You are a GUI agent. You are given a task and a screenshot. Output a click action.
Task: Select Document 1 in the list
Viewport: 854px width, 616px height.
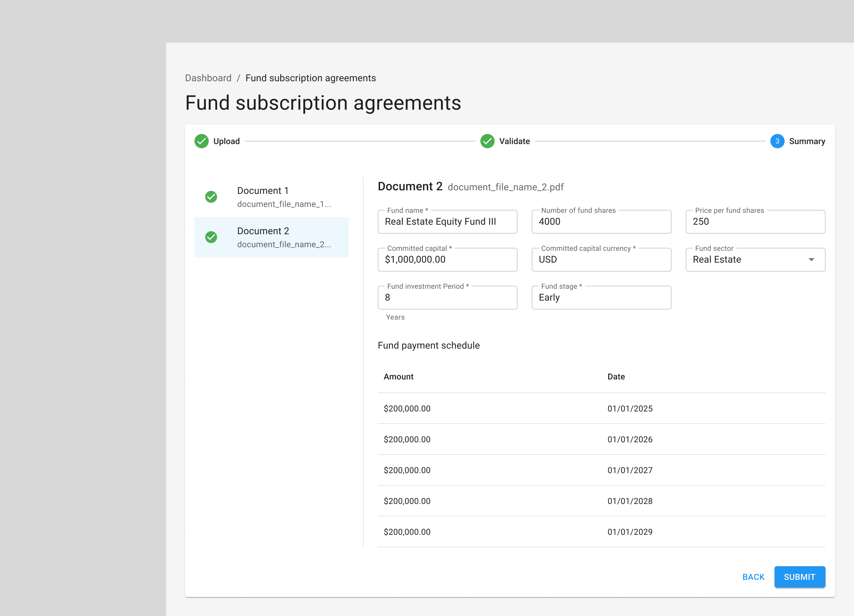[272, 197]
